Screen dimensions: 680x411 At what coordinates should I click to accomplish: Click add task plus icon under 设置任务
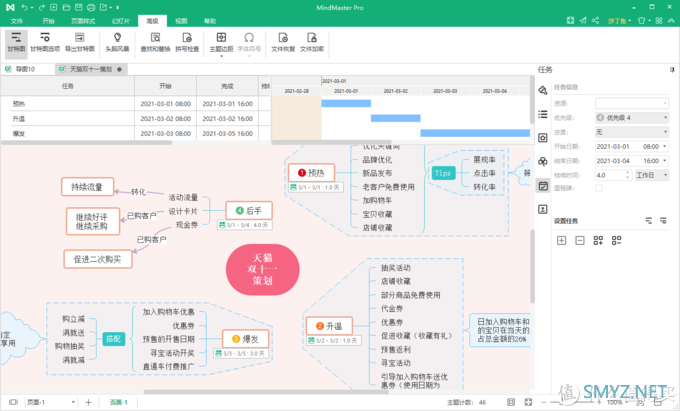561,240
